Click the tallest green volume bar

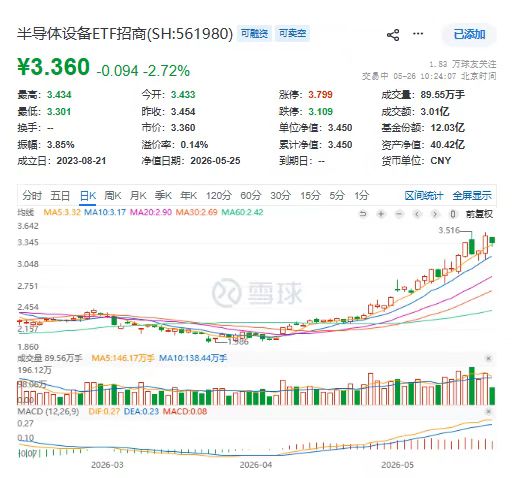pyautogui.click(x=471, y=386)
